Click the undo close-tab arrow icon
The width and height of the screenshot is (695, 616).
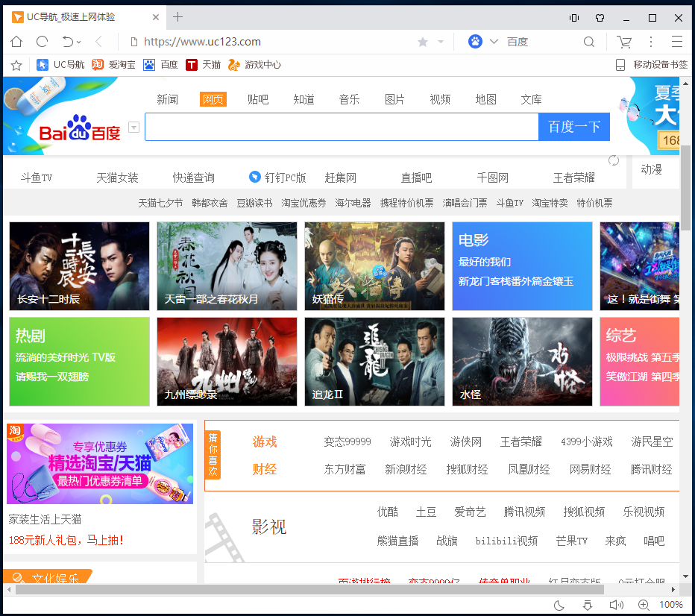point(67,42)
